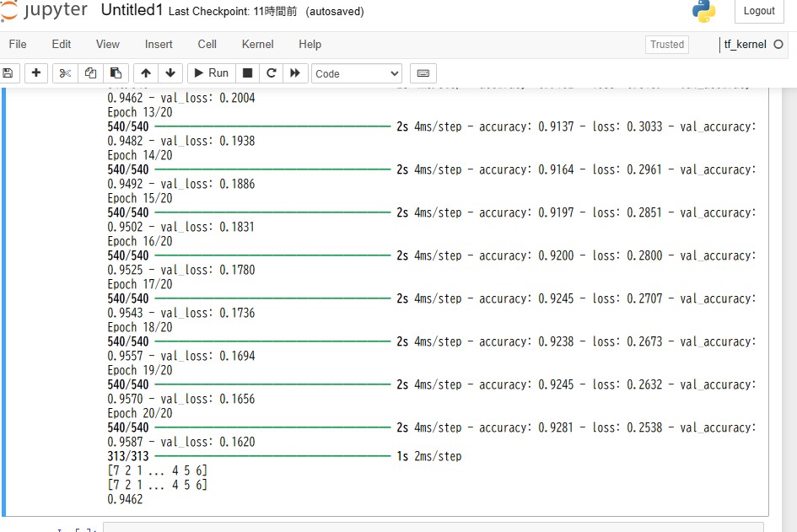Rename the notebook title Untitled1

pos(132,11)
